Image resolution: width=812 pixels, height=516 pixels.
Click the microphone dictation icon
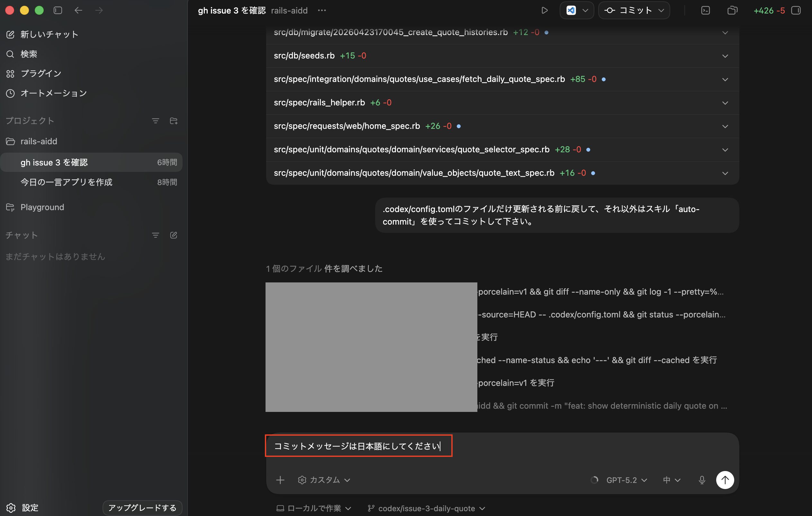702,480
